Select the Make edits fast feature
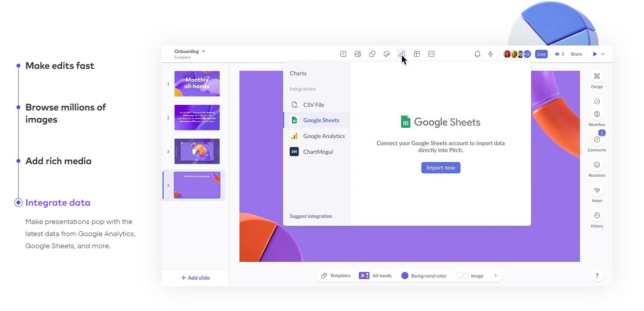 pos(60,66)
